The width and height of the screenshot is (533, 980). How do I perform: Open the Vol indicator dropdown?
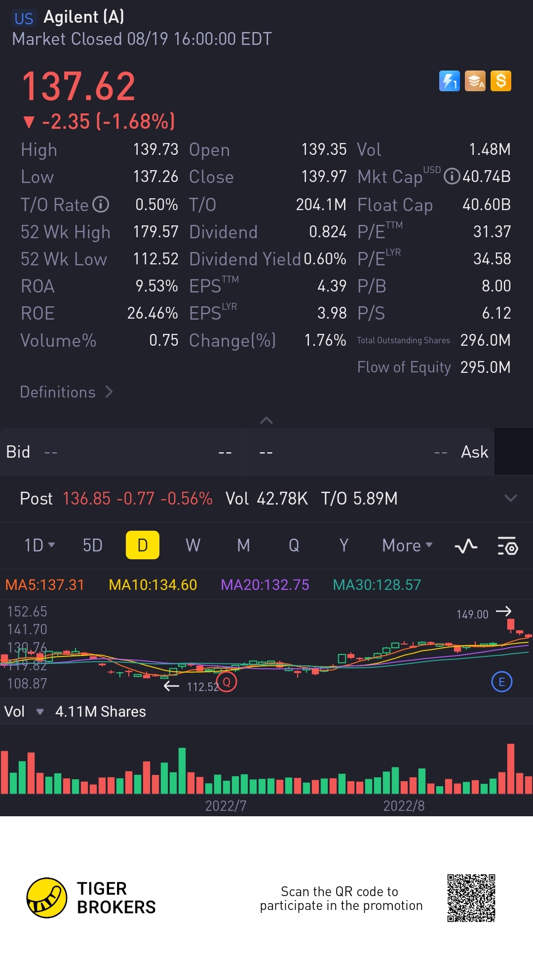point(24,712)
